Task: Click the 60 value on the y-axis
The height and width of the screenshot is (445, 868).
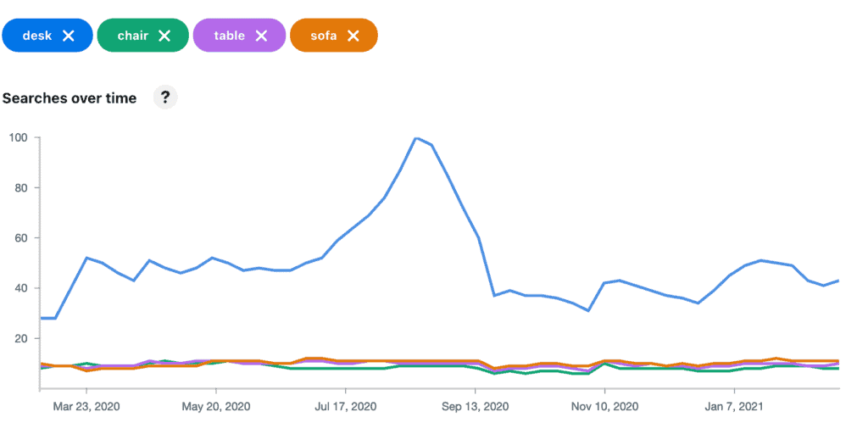Action: pyautogui.click(x=21, y=238)
